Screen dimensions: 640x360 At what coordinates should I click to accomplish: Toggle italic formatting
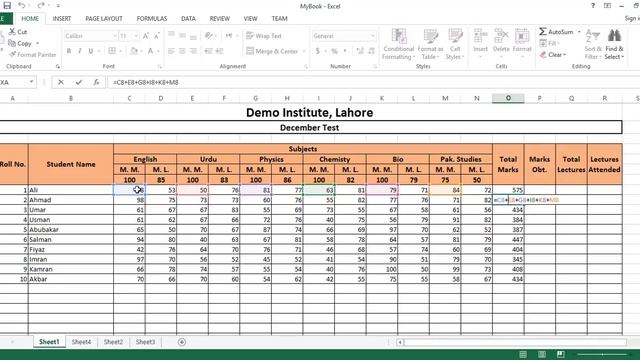[x=80, y=51]
